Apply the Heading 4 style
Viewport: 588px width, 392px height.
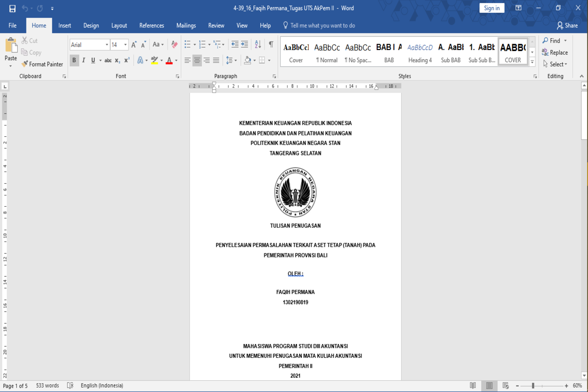pos(420,52)
